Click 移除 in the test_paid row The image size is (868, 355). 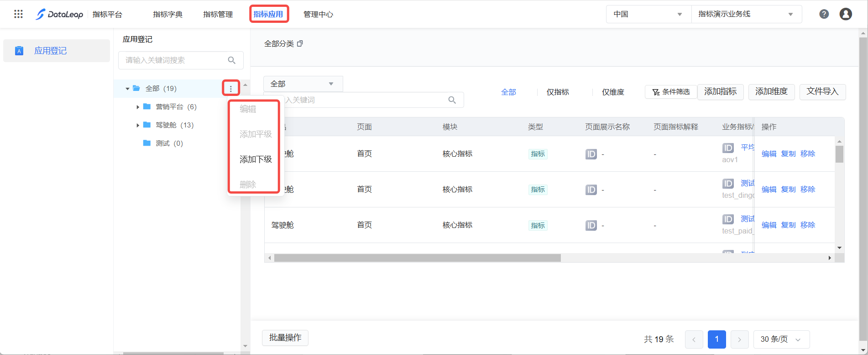(x=808, y=225)
